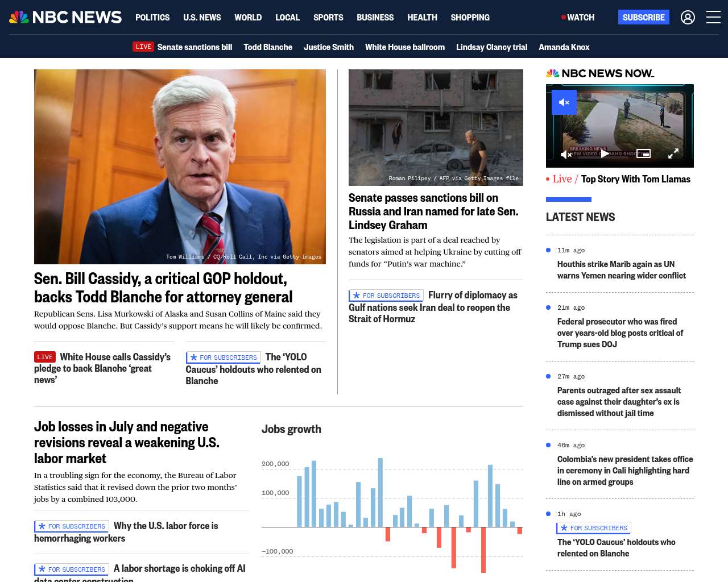The width and height of the screenshot is (728, 582).
Task: Open the Lindsay Clancy trial topic
Action: click(491, 47)
